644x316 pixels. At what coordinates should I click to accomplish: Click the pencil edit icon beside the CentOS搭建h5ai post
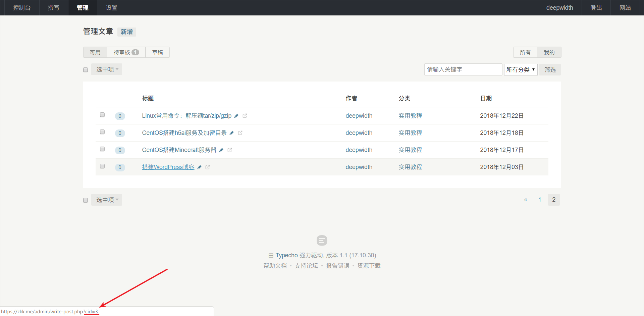pos(231,133)
